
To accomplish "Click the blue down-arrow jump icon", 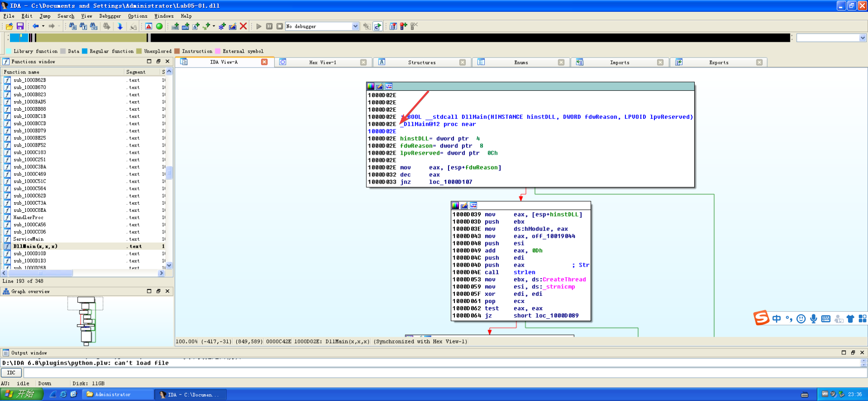I will coord(120,26).
